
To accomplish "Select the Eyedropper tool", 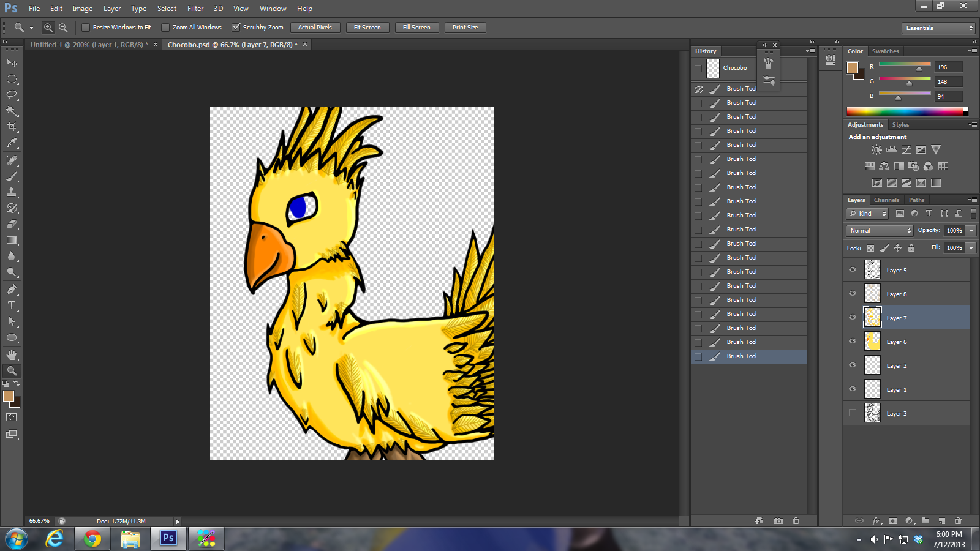I will coord(12,143).
